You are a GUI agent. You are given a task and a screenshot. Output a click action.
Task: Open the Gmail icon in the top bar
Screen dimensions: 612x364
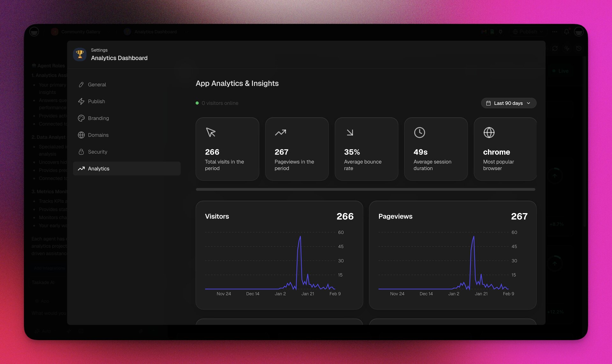pyautogui.click(x=483, y=32)
